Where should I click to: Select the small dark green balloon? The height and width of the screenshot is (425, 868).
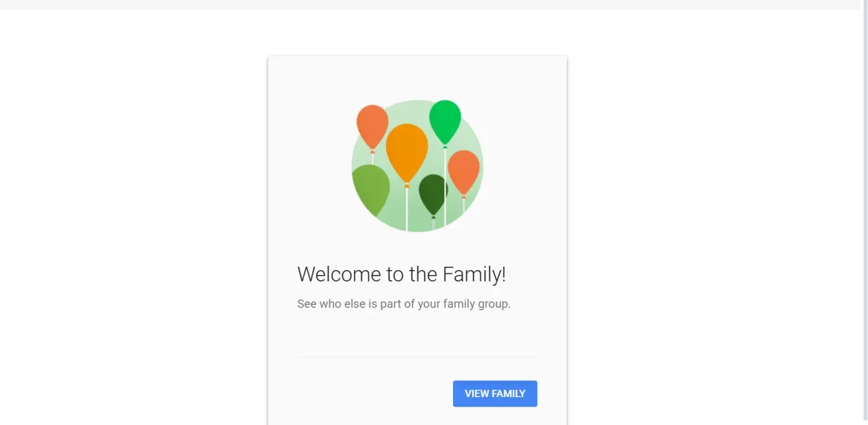click(x=433, y=193)
